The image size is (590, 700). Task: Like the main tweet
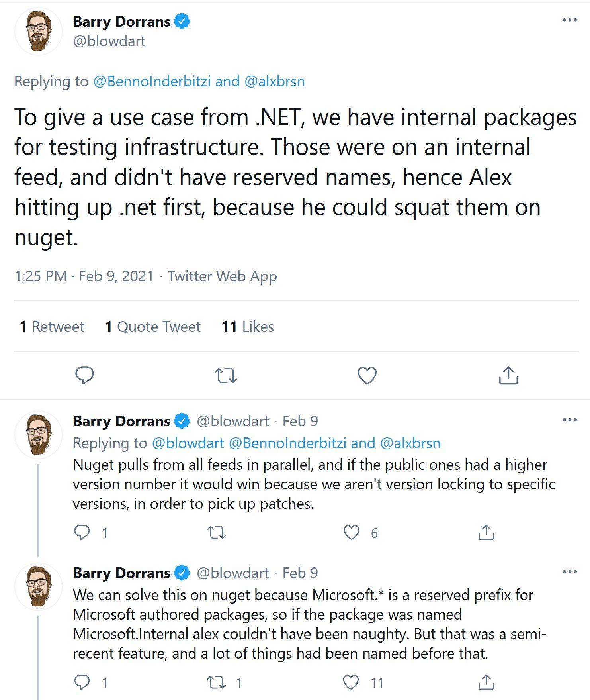click(367, 374)
